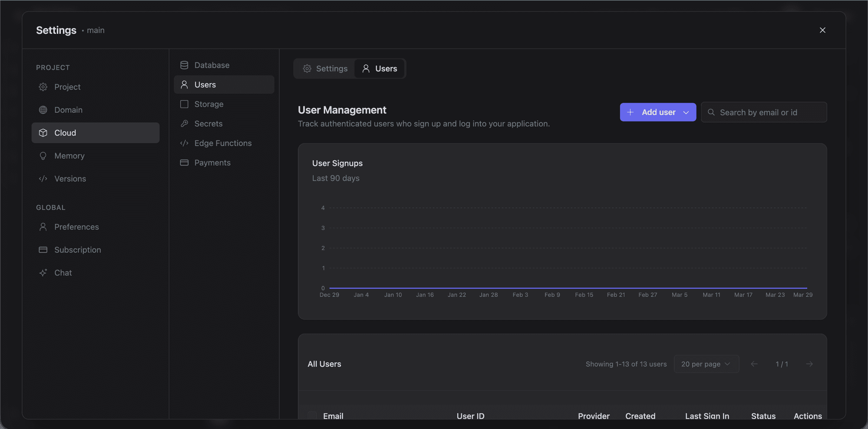
Task: Click the Email column header
Action: 333,416
